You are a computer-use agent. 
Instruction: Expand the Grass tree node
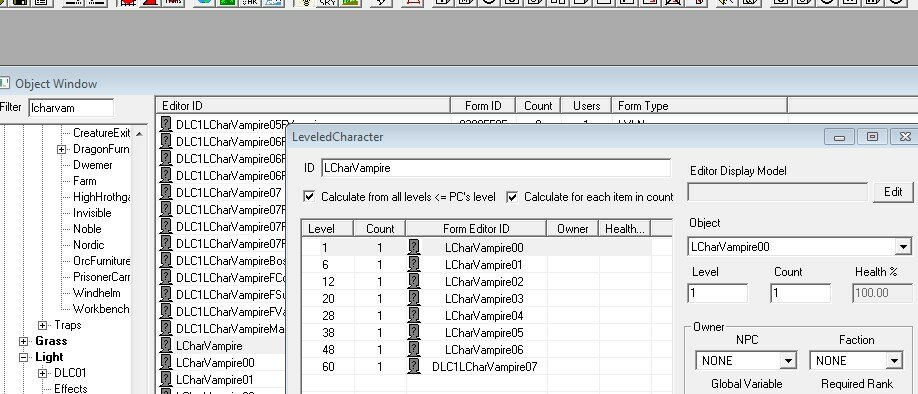tap(23, 341)
